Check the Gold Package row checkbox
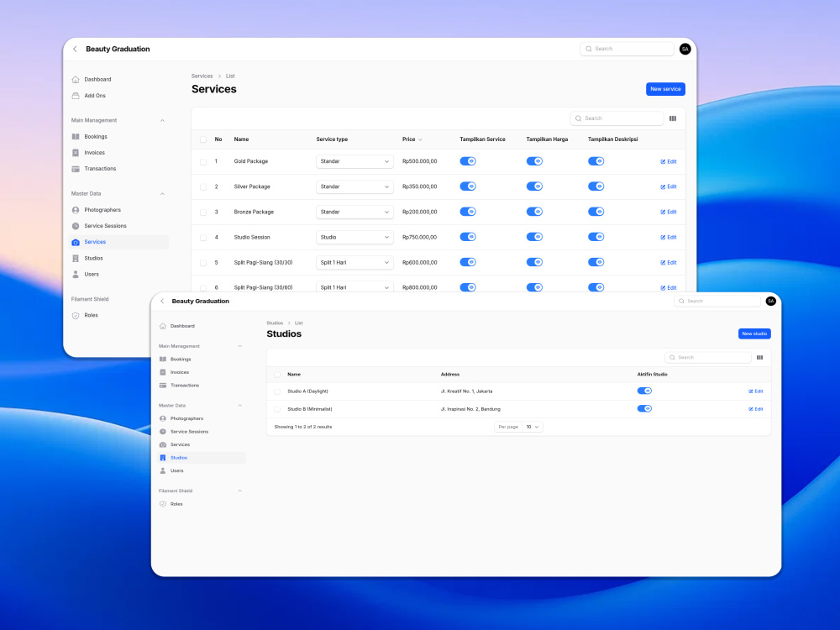 [203, 161]
